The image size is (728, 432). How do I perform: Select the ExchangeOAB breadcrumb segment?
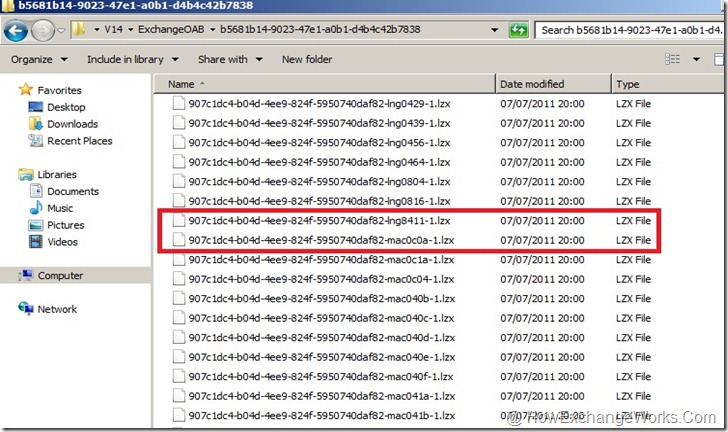(x=171, y=29)
